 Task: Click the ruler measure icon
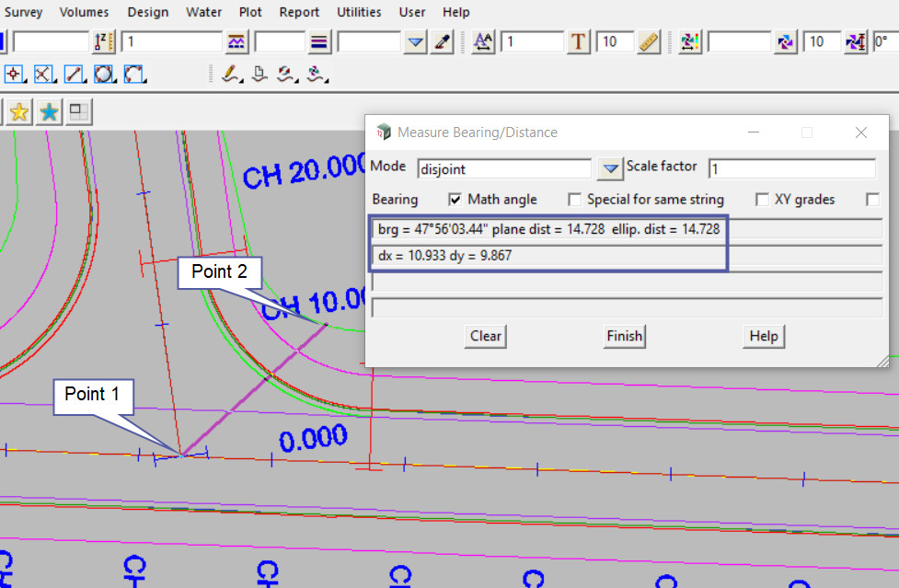click(649, 42)
